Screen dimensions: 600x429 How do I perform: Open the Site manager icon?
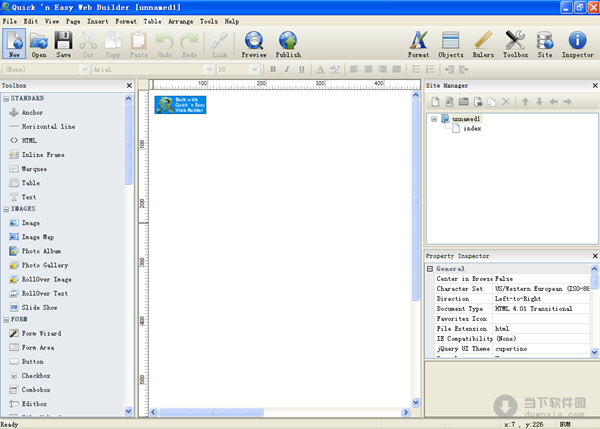pos(545,44)
